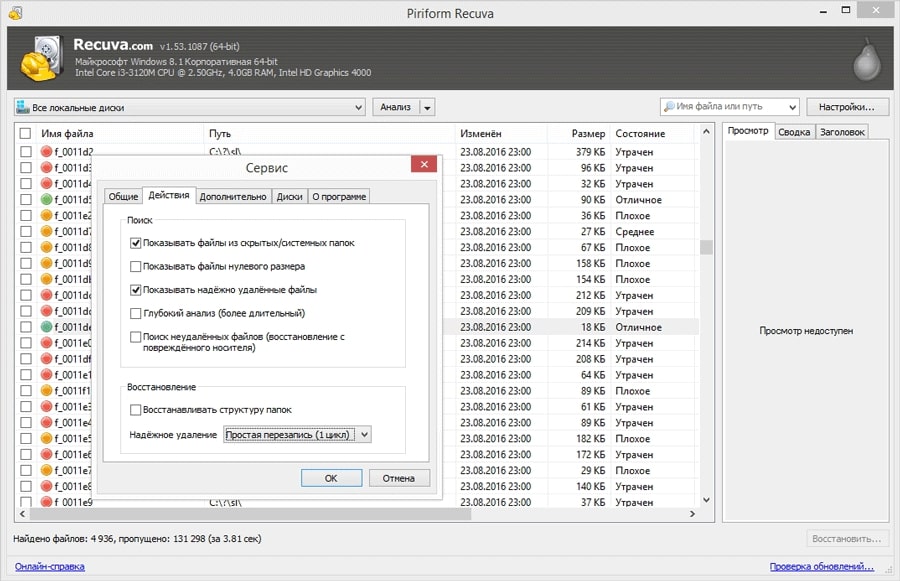
Task: Click the file list vertical scrollbar
Action: pos(706,320)
